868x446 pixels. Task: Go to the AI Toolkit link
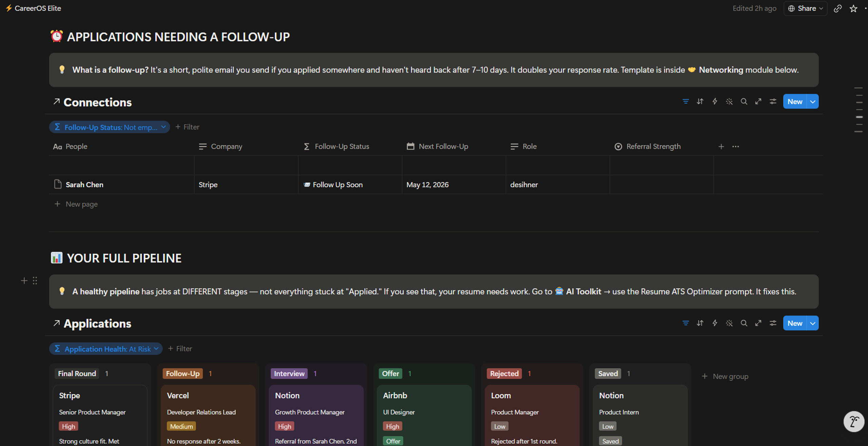(x=578, y=291)
